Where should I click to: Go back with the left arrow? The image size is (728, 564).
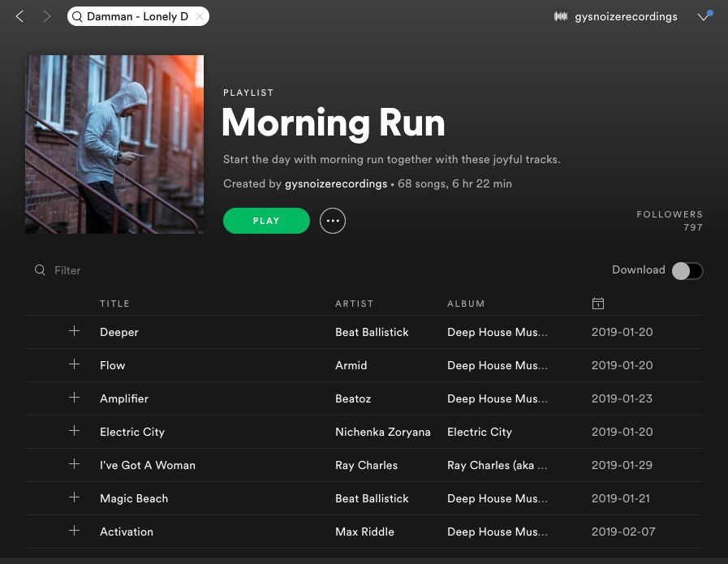coord(20,16)
